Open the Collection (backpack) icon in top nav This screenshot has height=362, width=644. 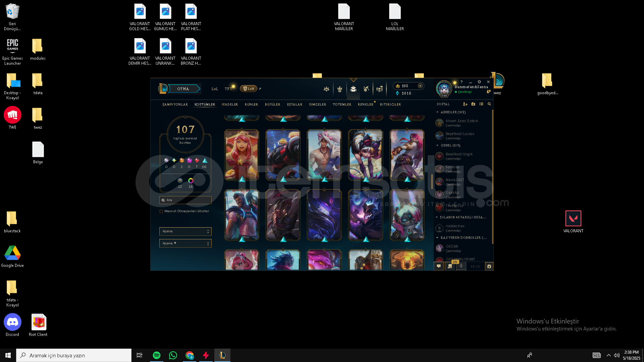(353, 89)
